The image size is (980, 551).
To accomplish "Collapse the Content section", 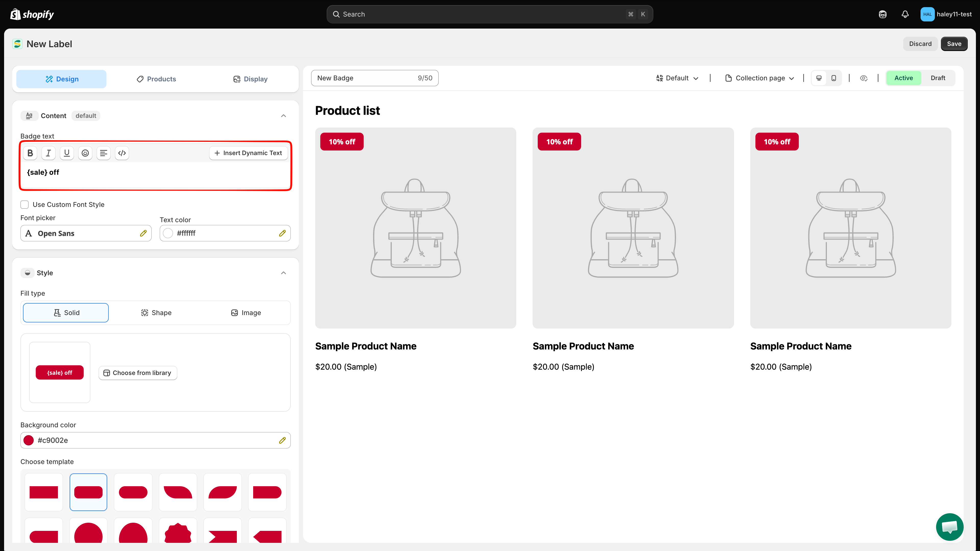I will coord(284,116).
